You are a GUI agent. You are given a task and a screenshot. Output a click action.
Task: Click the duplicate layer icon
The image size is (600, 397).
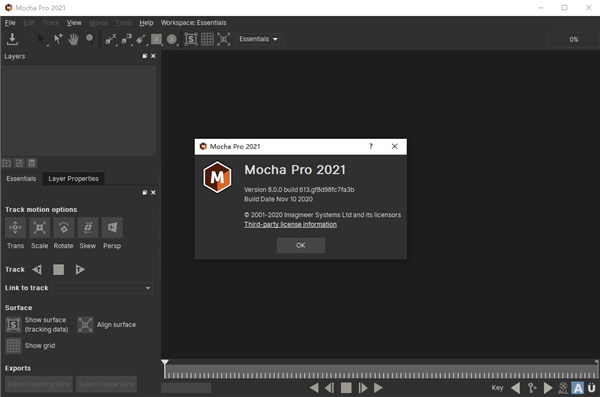click(x=19, y=163)
